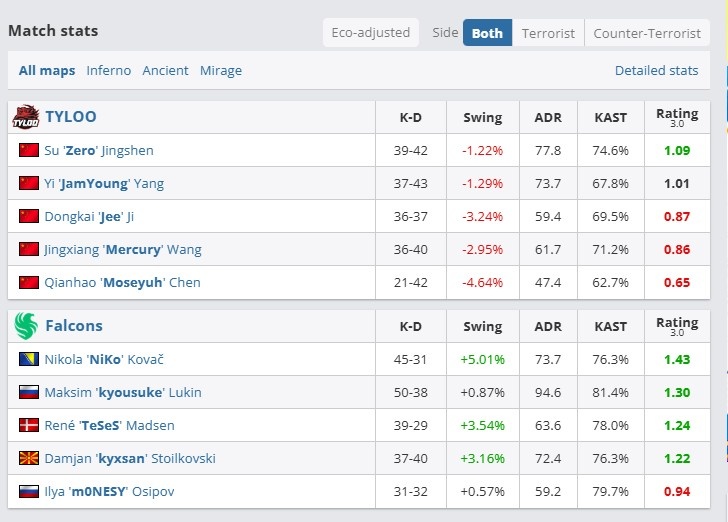Open the Mirage map stats
This screenshot has width=728, height=522.
(x=221, y=71)
